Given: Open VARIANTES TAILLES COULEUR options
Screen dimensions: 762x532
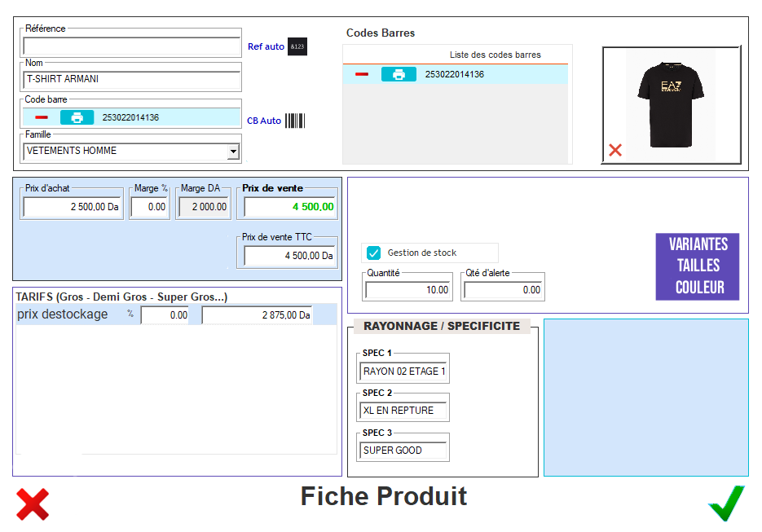Looking at the screenshot, I should point(697,266).
